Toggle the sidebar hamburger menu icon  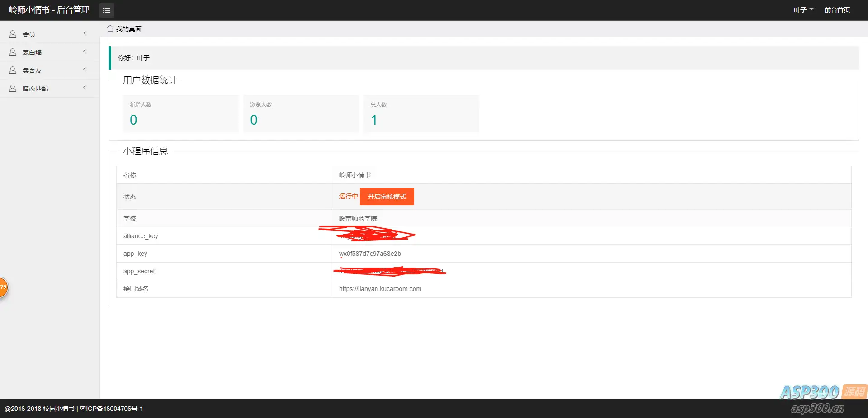[107, 10]
